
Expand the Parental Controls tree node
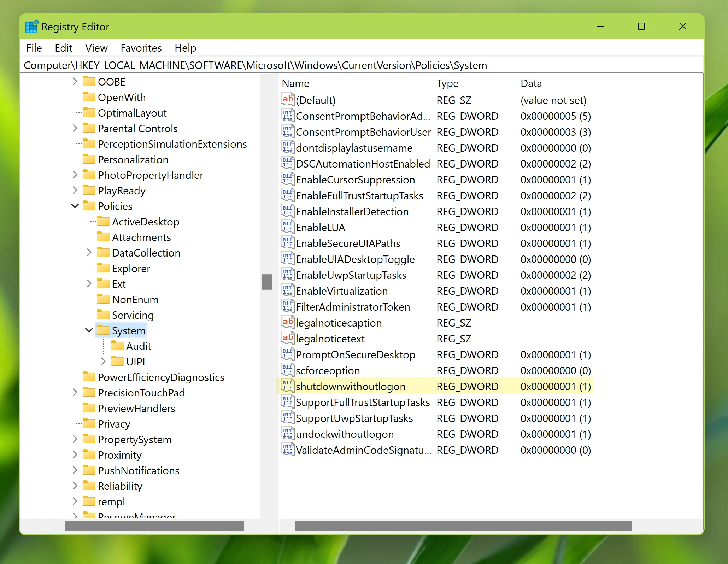[x=75, y=128]
